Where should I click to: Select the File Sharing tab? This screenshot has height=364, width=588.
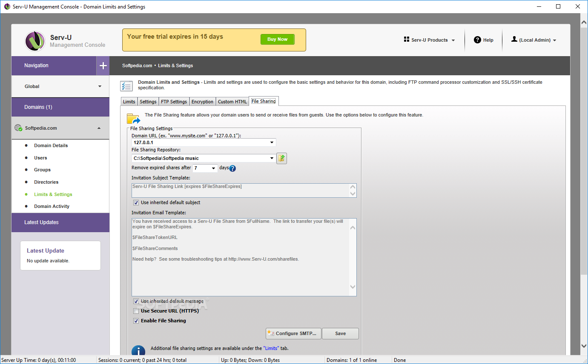(x=264, y=101)
